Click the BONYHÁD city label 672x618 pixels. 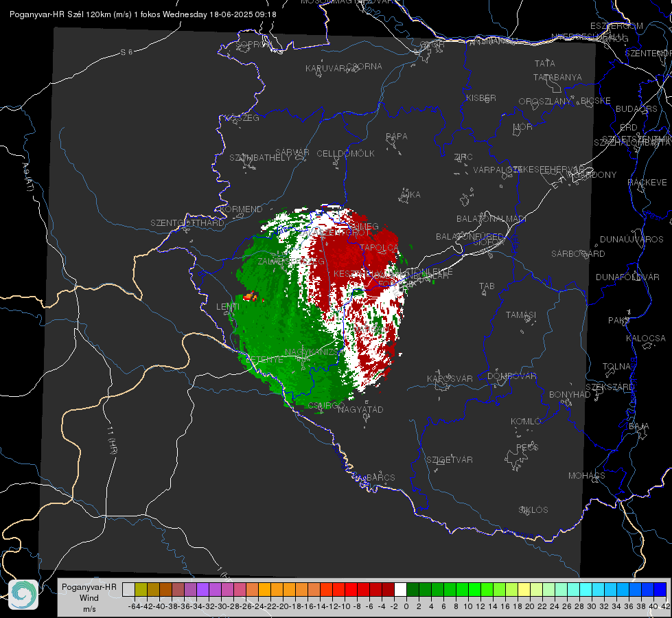pyautogui.click(x=570, y=395)
